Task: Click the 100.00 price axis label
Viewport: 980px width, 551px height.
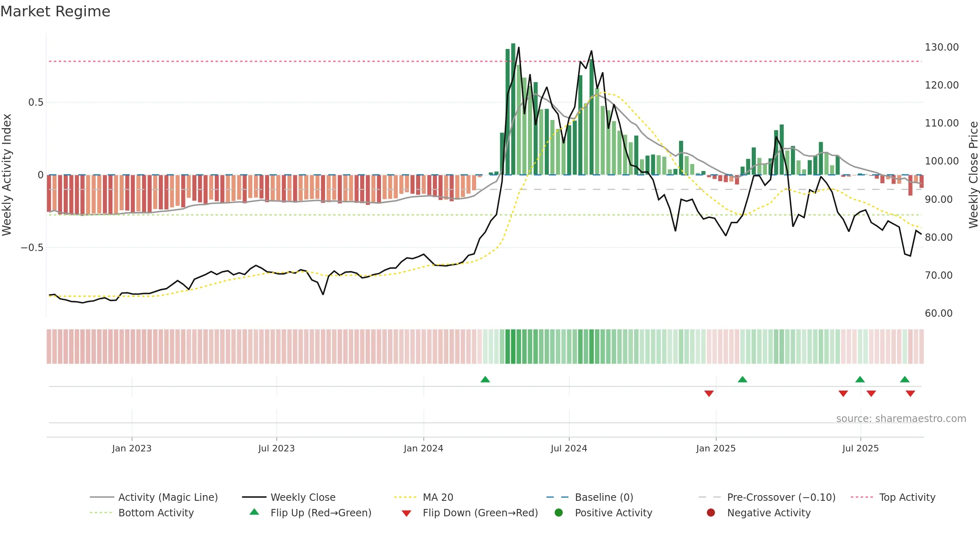Action: 942,161
